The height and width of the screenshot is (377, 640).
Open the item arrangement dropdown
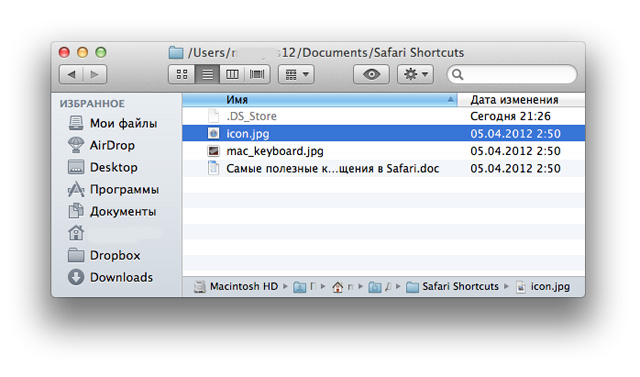[296, 74]
